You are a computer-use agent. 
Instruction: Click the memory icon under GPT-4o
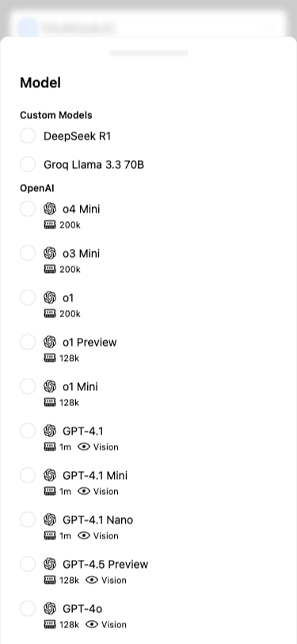tap(50, 624)
